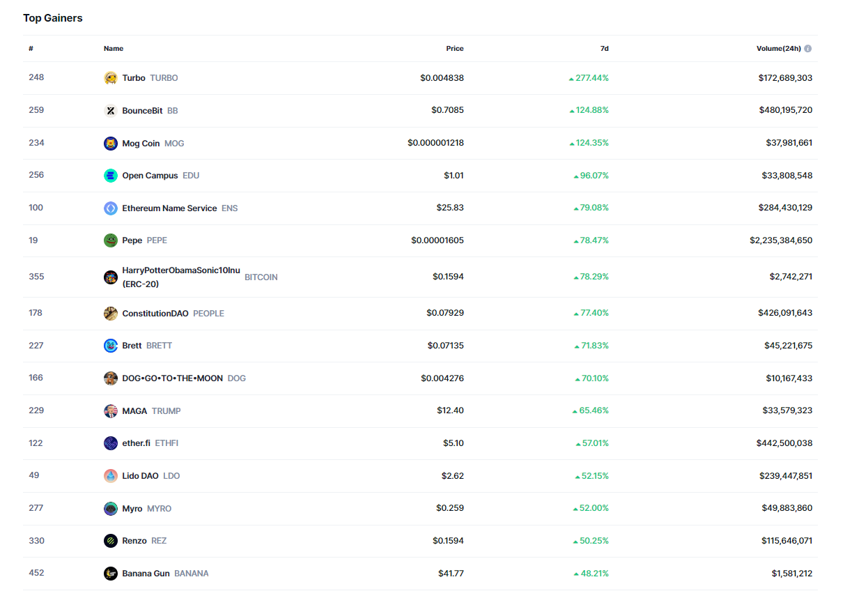Click the $2,235,384,650 volume cell
Image resolution: width=868 pixels, height=591 pixels.
[781, 240]
